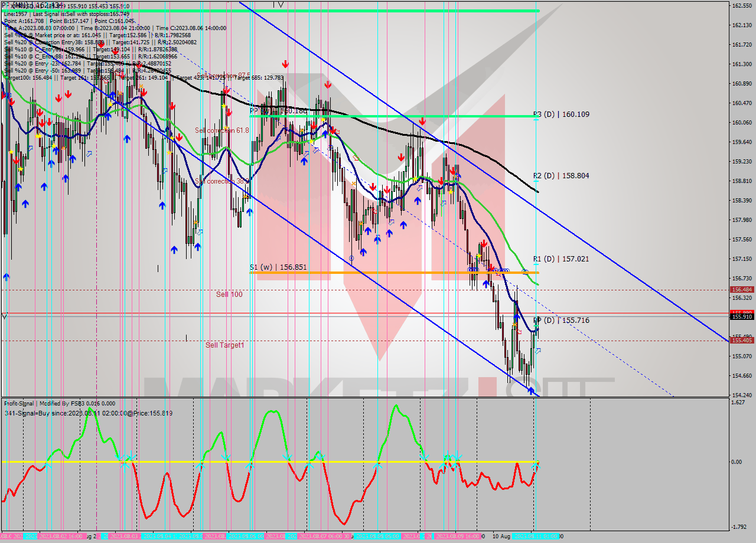756x543 pixels.
Task: Select the Sell Target1 text label
Action: [x=224, y=345]
